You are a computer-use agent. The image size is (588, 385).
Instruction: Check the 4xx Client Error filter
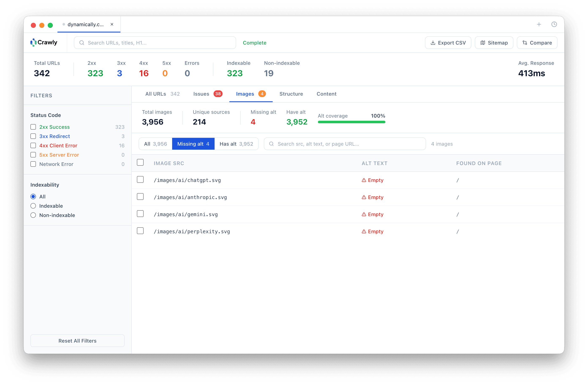[x=33, y=145]
